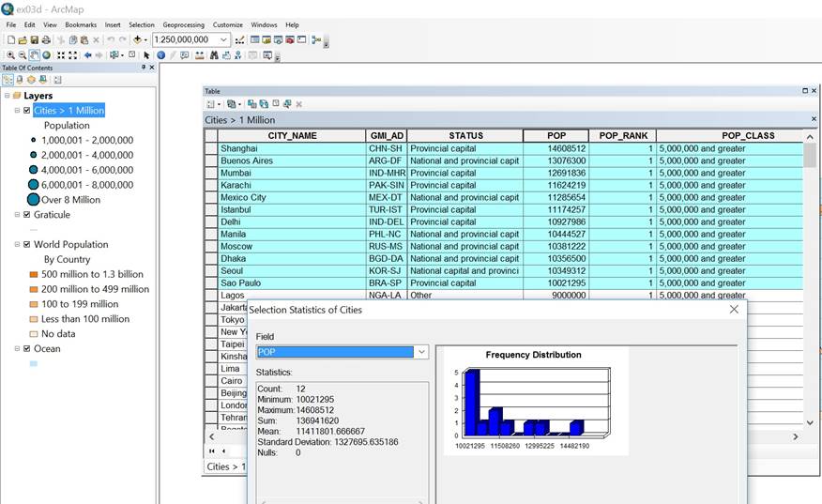Click Fixed Zoom Out icon
The image size is (822, 504).
coord(73,55)
